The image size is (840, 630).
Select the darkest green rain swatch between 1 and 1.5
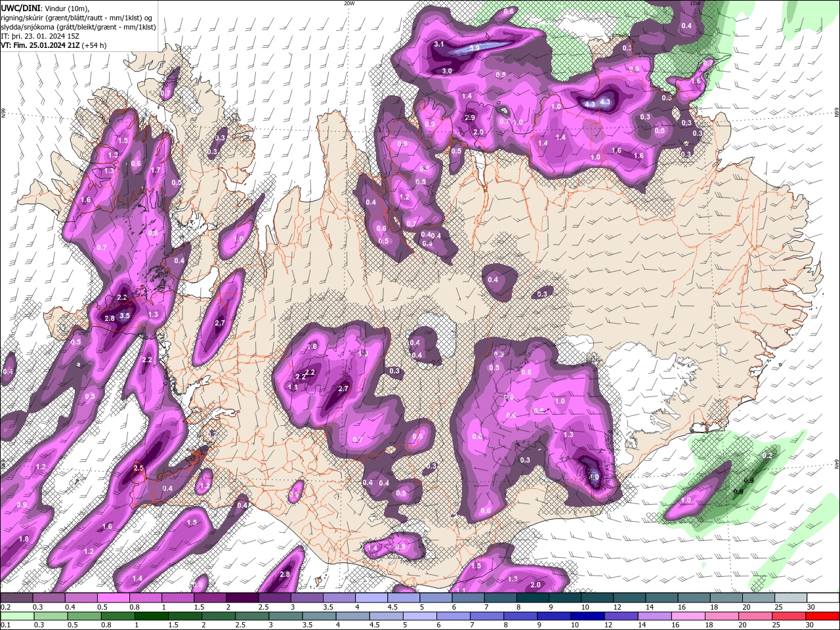click(x=151, y=616)
